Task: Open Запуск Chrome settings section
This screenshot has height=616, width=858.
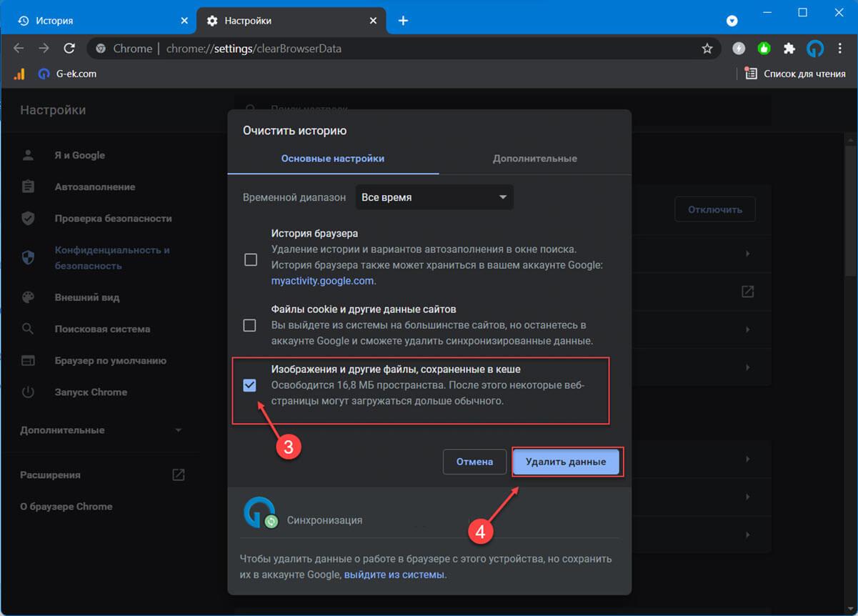Action: (91, 392)
